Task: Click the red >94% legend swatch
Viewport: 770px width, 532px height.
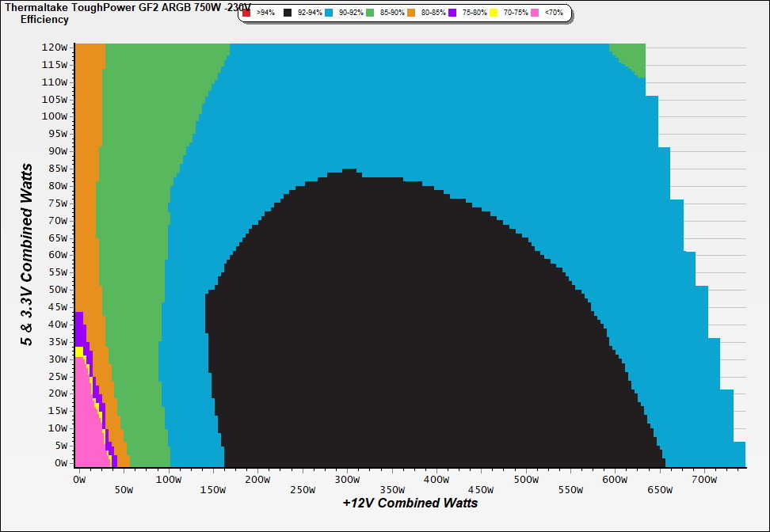Action: click(246, 13)
